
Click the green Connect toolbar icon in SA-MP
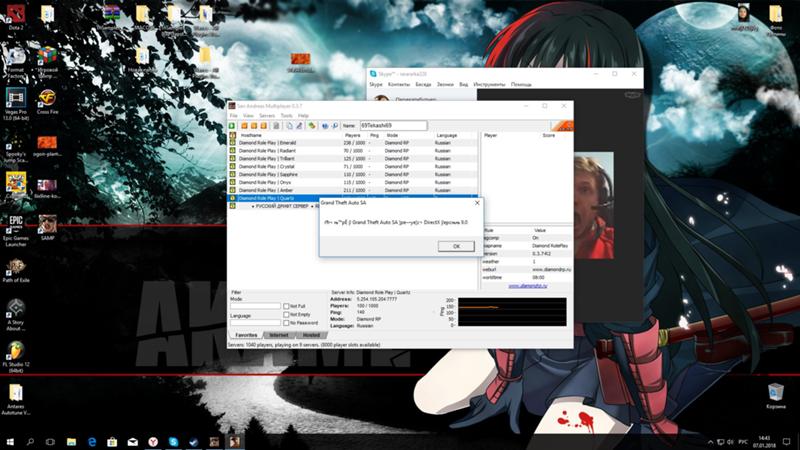[232, 126]
